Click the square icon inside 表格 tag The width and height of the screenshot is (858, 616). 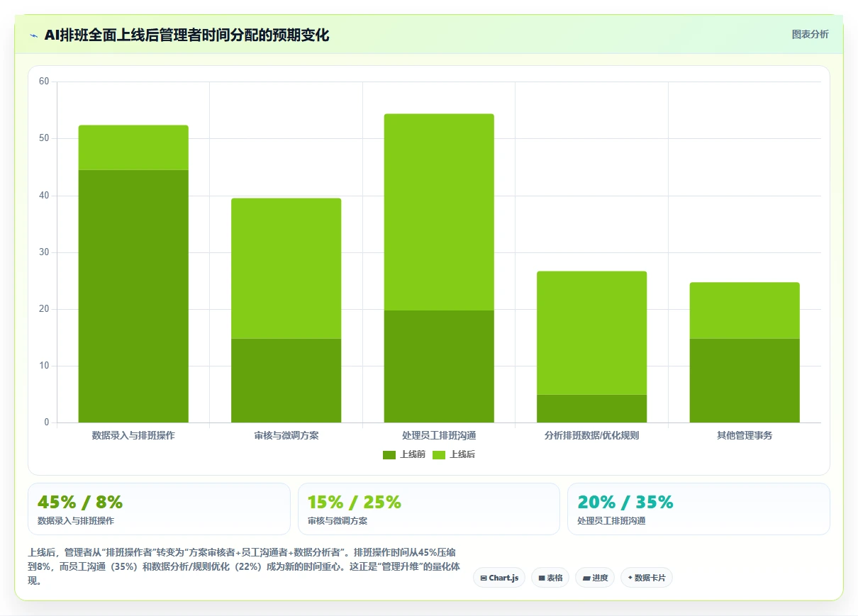click(x=542, y=578)
